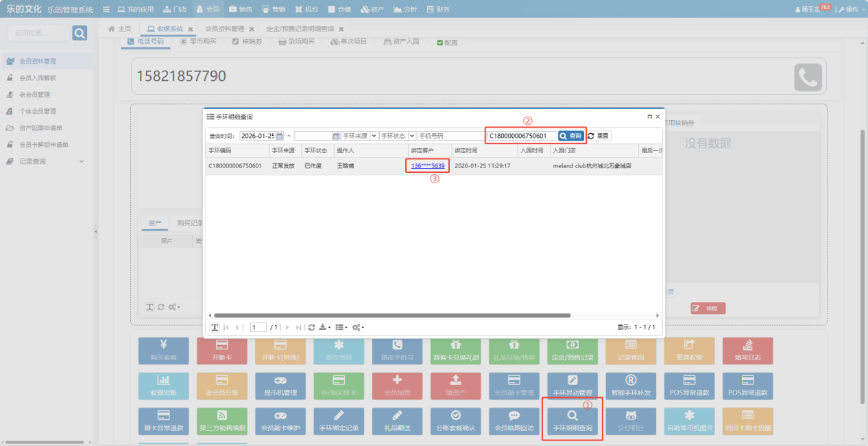Click the refresh icon in dialog footer

(x=311, y=327)
